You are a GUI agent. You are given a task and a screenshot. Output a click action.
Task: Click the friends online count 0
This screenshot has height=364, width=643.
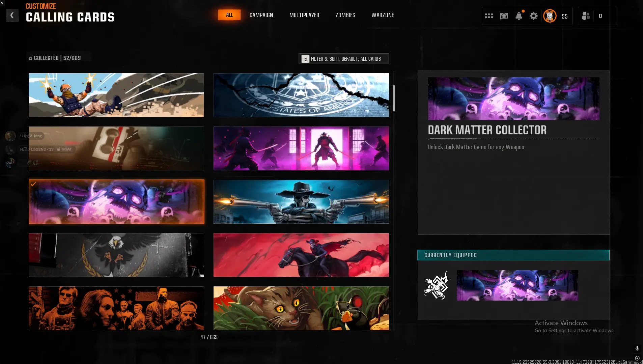(x=600, y=16)
